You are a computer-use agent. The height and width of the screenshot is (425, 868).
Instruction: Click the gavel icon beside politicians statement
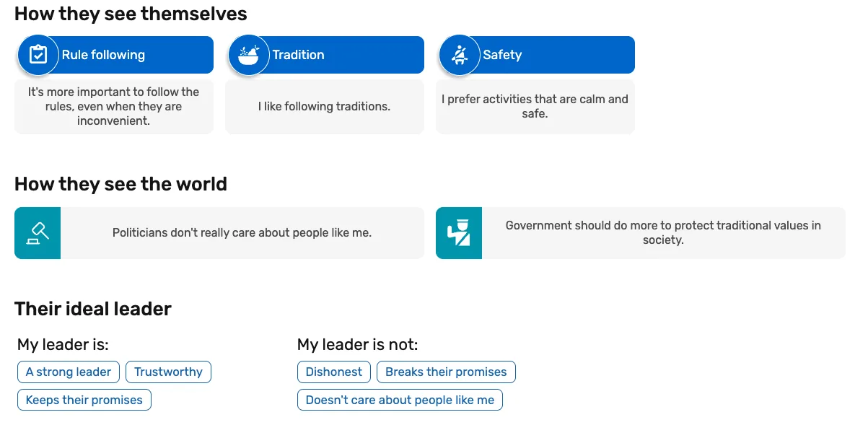coord(38,233)
